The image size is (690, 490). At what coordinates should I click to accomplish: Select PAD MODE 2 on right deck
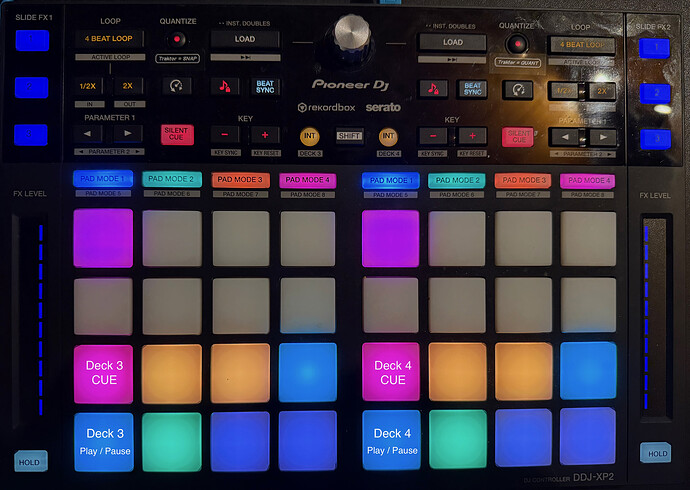457,180
